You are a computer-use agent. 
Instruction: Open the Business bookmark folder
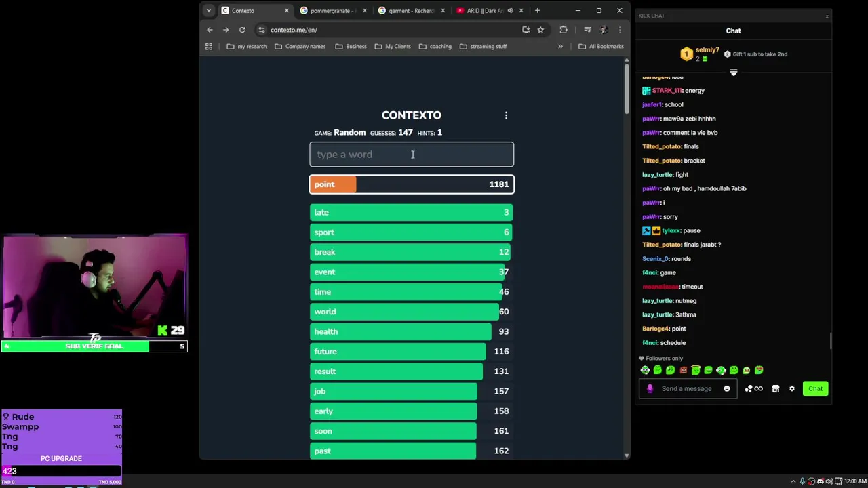pyautogui.click(x=351, y=46)
